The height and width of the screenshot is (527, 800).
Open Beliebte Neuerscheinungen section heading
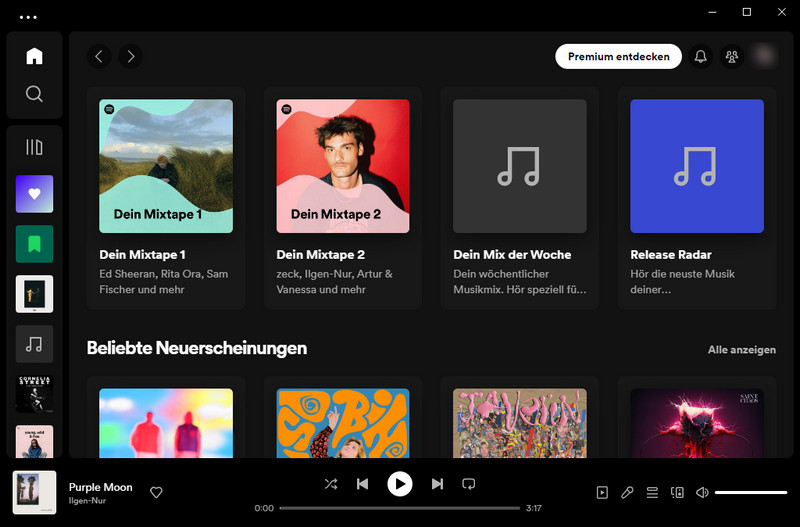click(x=197, y=348)
